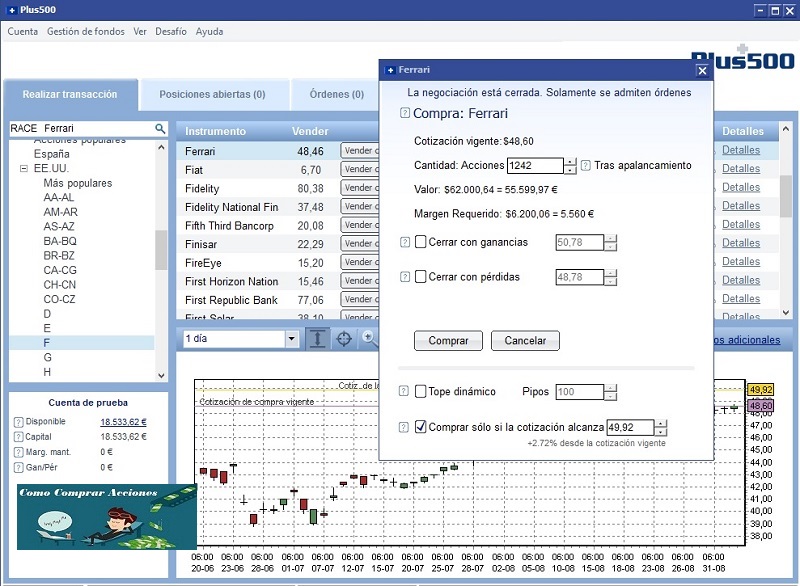Enable Tope dinámico checkbox
800x586 pixels.
pos(420,391)
